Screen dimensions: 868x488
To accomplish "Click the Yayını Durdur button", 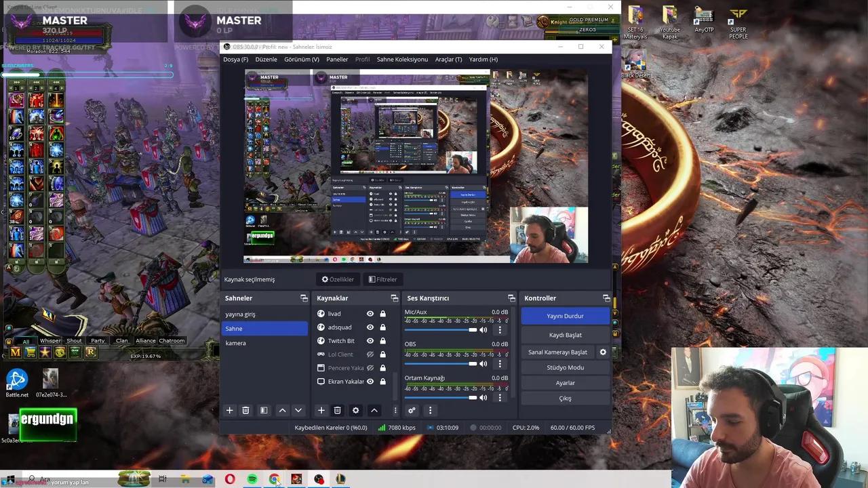I will 565,316.
